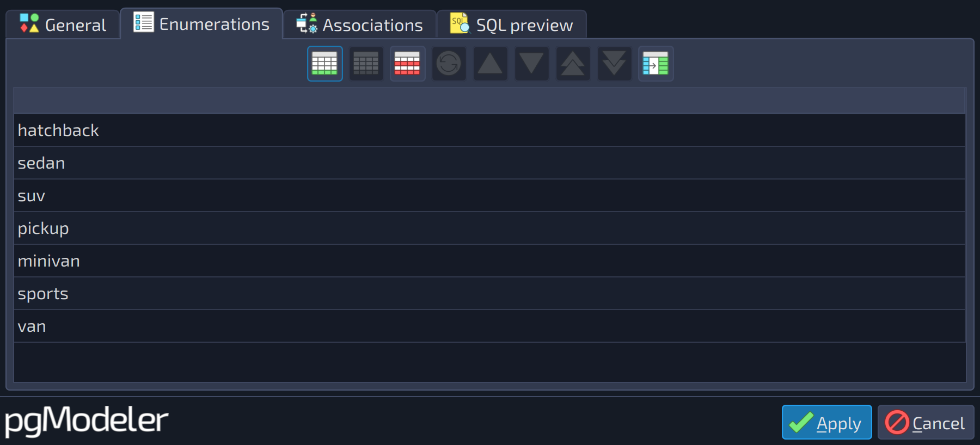980x445 pixels.
Task: Click the Cancel button
Action: pyautogui.click(x=926, y=422)
